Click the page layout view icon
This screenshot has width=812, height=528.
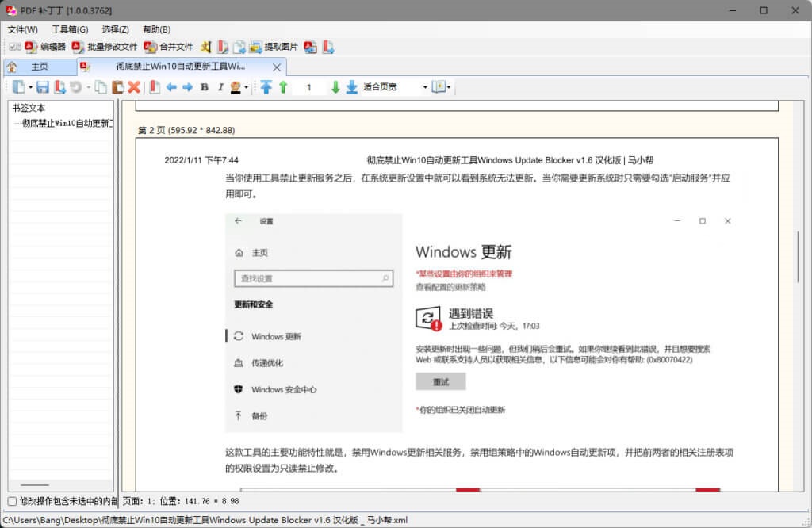point(439,87)
